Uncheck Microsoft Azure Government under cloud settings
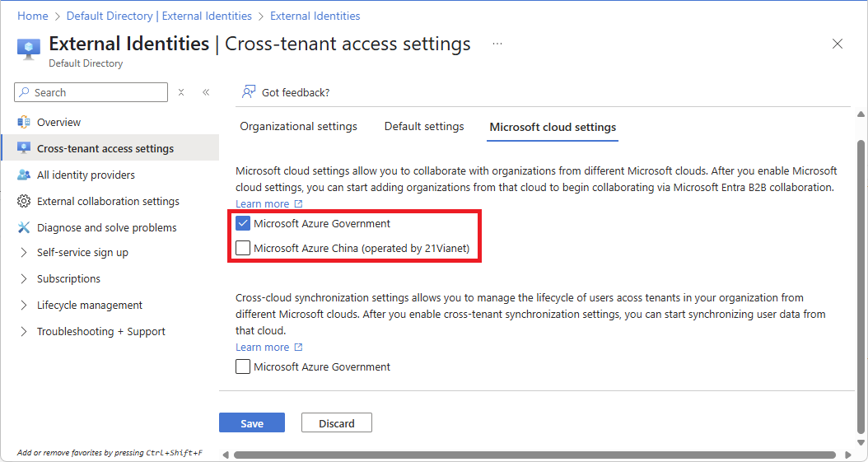868x462 pixels. (x=243, y=223)
